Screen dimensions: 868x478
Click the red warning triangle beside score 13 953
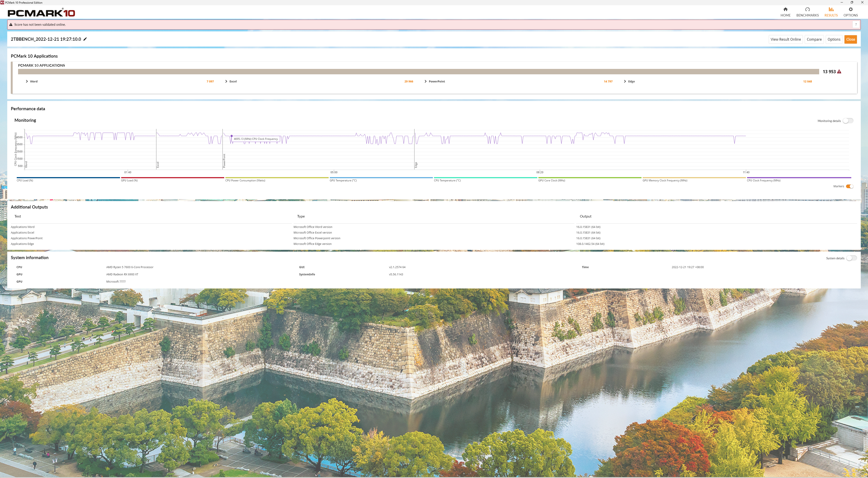point(839,72)
